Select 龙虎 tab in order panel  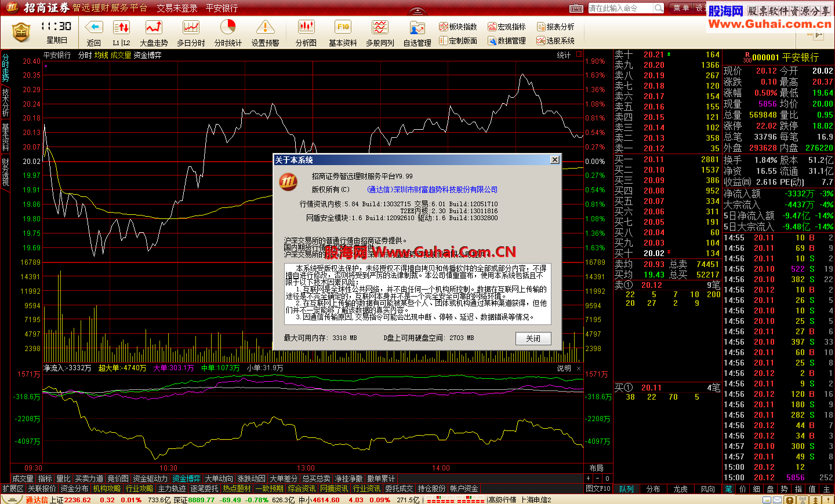(680, 490)
